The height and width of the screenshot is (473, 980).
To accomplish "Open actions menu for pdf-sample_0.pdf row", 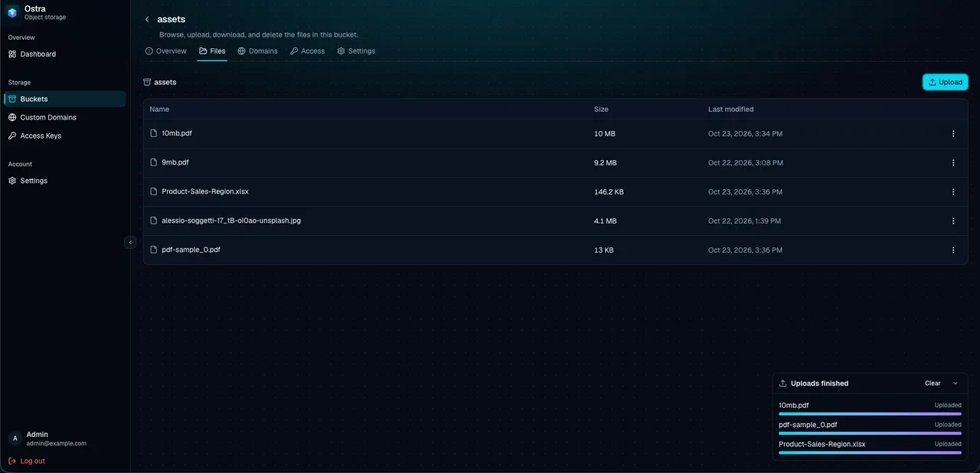I will (953, 250).
